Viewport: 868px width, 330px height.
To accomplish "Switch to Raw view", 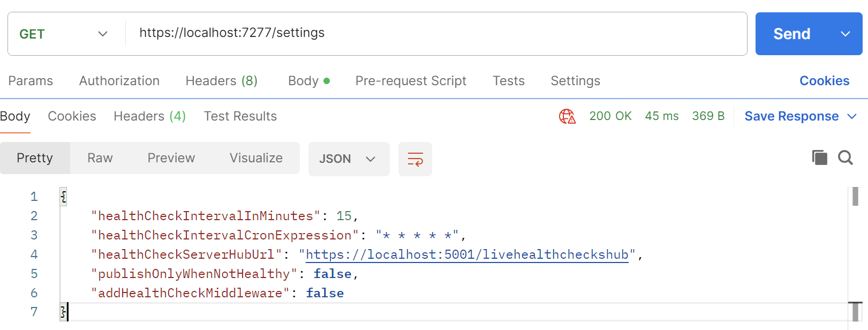I will (100, 158).
